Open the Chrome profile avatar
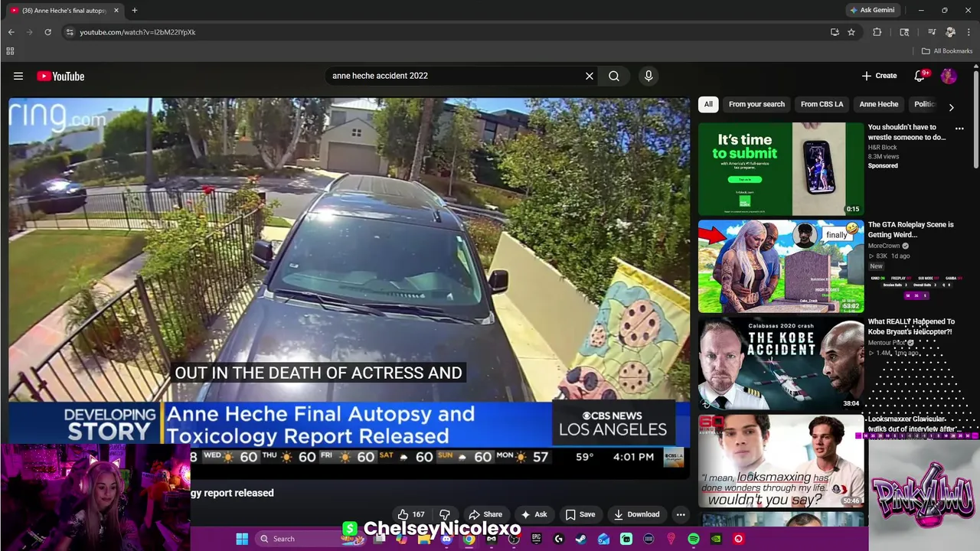This screenshot has width=980, height=551. (x=950, y=32)
